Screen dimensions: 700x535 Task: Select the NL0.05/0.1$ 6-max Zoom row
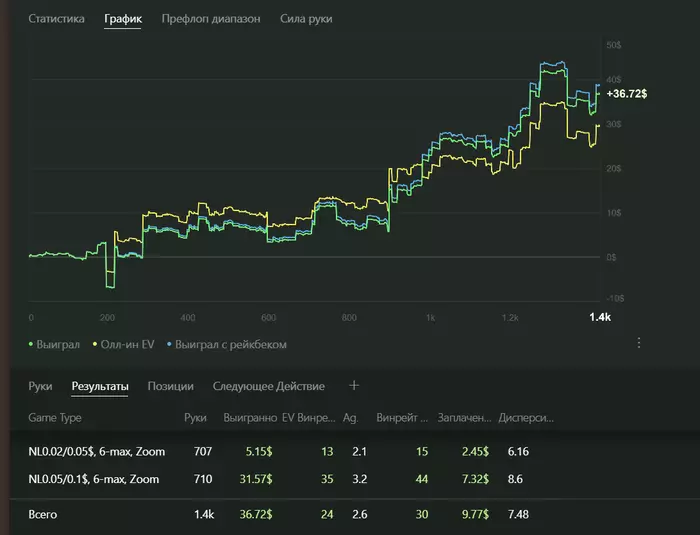tap(94, 480)
